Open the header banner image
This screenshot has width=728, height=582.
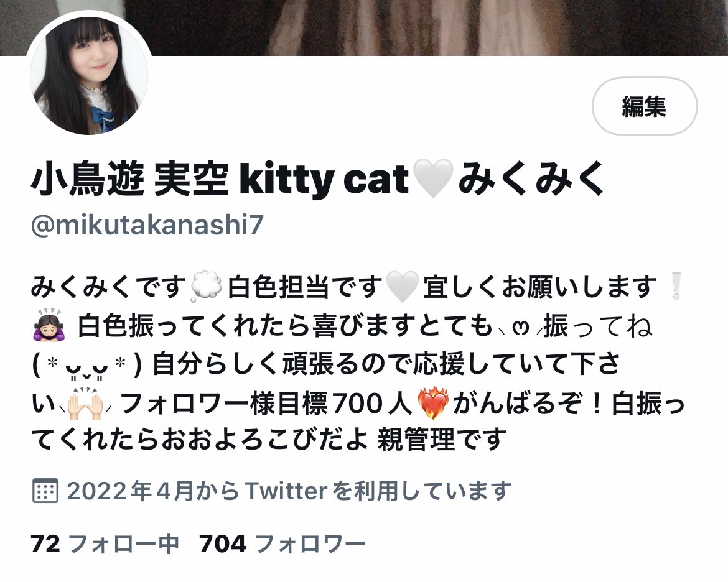(364, 28)
